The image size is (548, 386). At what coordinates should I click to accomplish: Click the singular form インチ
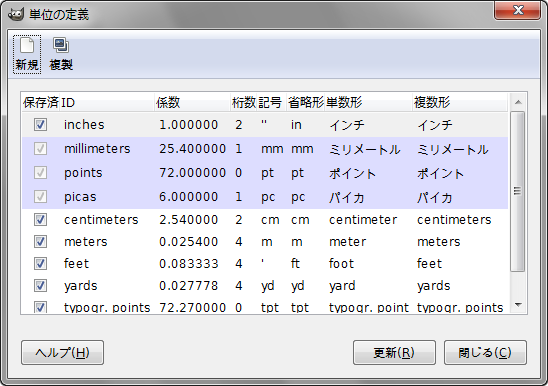click(347, 125)
